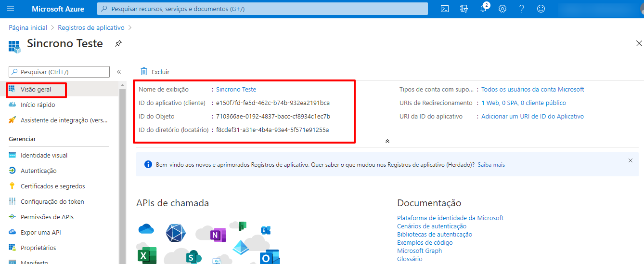Open Exemplos de código link
The width and height of the screenshot is (644, 264).
coord(425,242)
